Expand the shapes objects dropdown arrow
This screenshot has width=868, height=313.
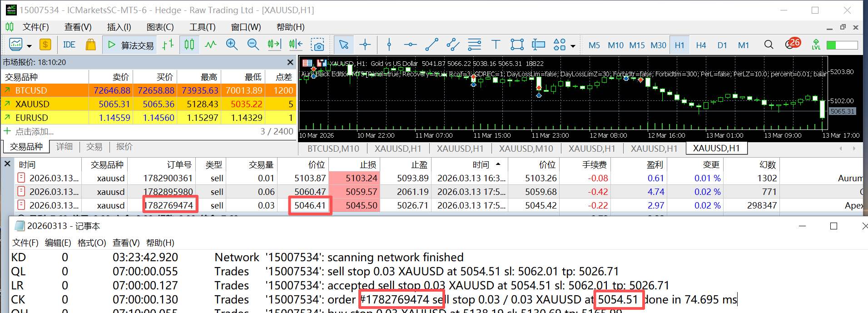[x=573, y=46]
